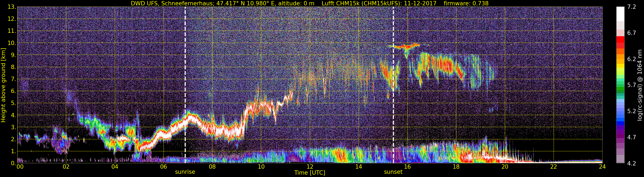Click the date "11-12-2017" in the title

pos(420,3)
